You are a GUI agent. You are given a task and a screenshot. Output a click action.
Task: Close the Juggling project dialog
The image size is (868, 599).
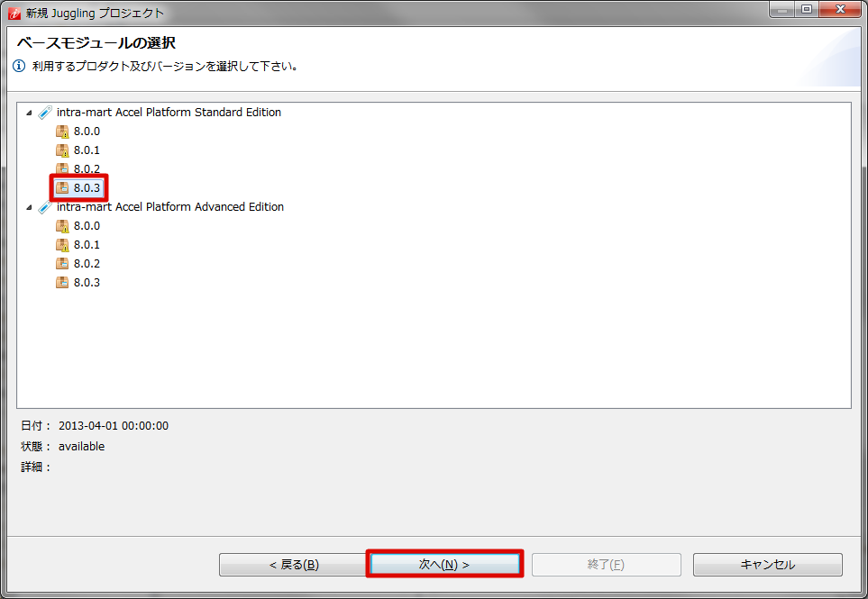(840, 9)
